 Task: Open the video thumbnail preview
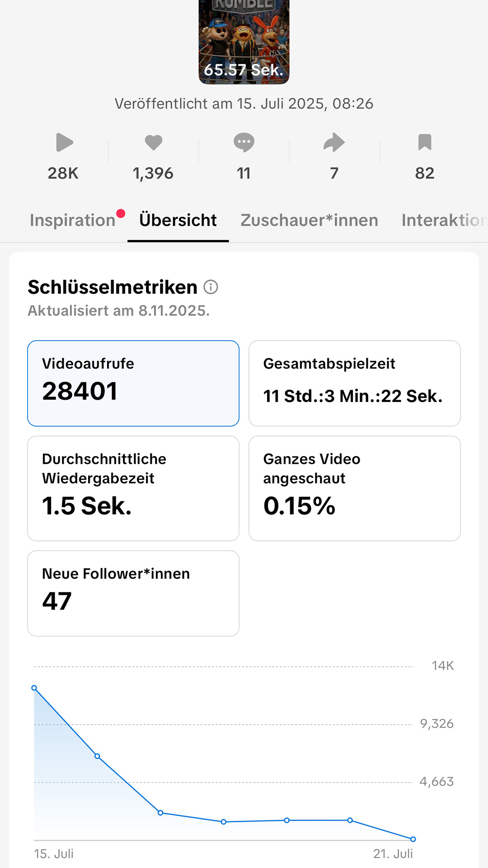(x=244, y=42)
